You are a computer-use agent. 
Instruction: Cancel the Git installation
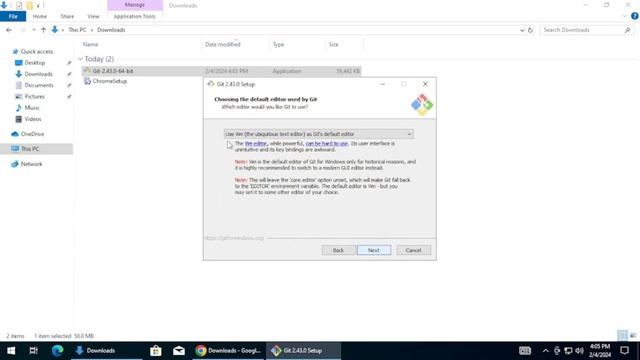[x=413, y=250]
